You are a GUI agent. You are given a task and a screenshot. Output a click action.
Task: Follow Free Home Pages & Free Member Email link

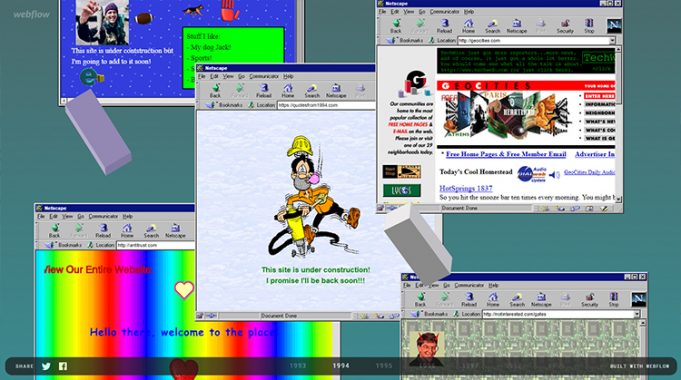(506, 154)
